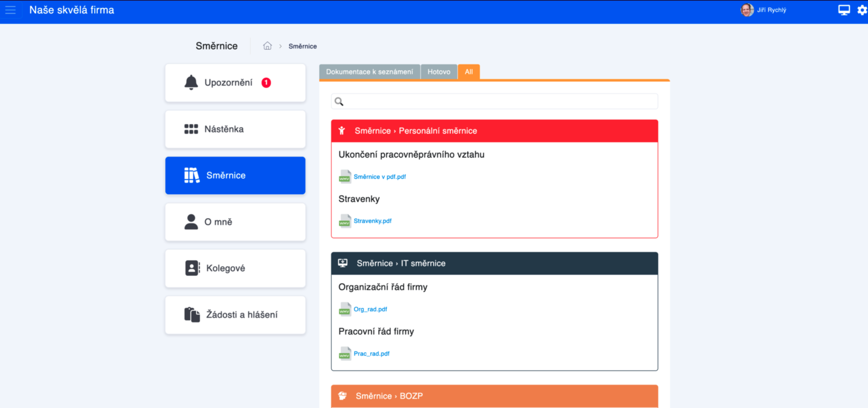This screenshot has width=868, height=408.
Task: Switch to Dokumentace k seznámení tab
Action: pos(369,72)
